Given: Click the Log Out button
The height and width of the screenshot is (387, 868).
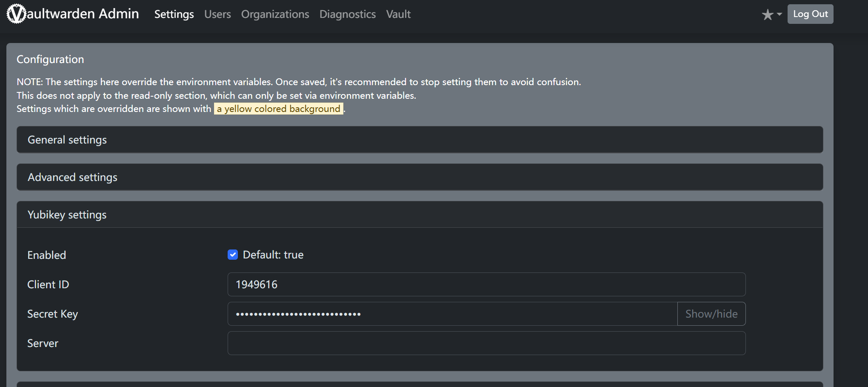Looking at the screenshot, I should click(x=810, y=14).
